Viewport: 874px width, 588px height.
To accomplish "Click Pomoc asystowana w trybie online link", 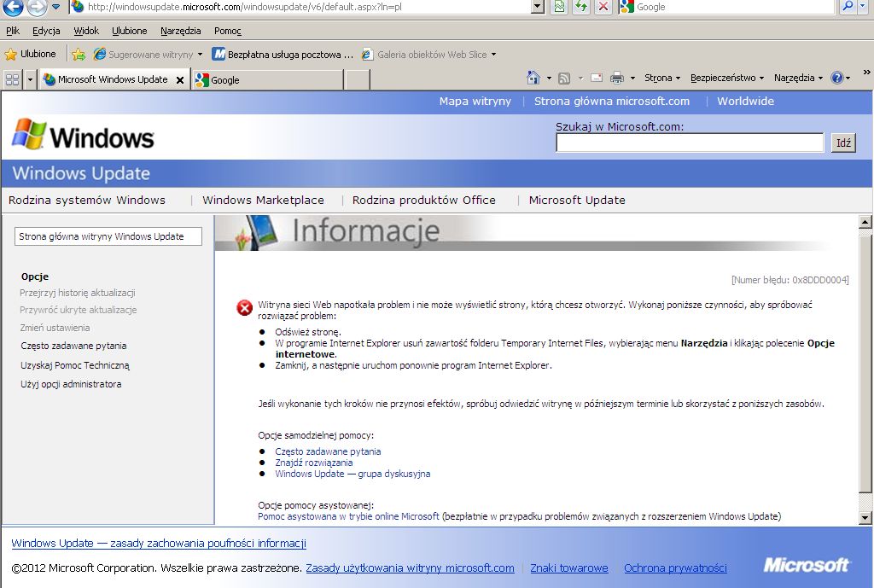I will (348, 516).
